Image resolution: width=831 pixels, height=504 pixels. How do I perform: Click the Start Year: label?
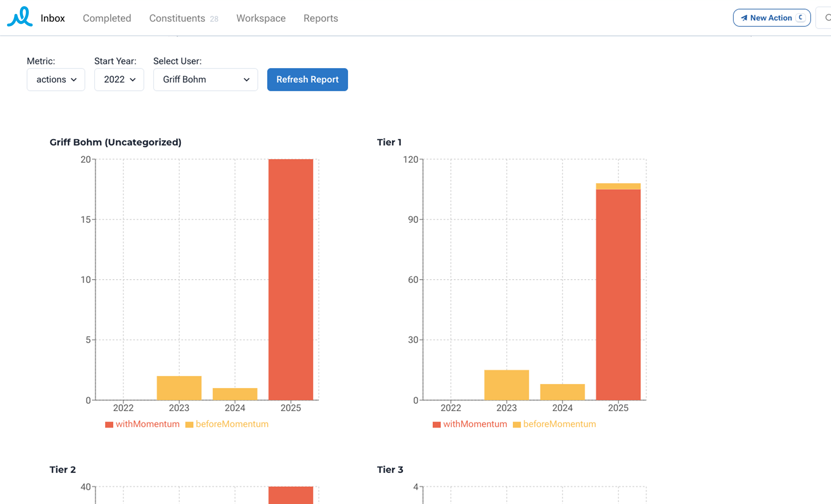(x=115, y=61)
